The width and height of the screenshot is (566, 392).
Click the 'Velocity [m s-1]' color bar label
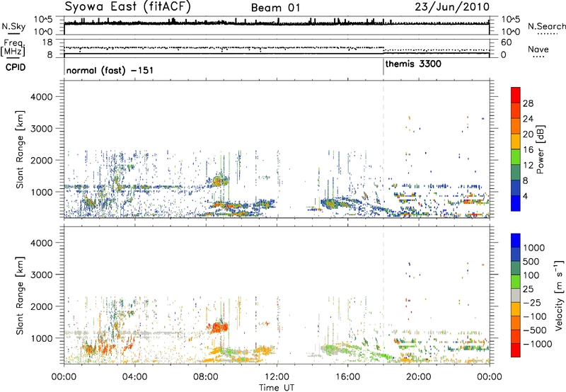(559, 295)
